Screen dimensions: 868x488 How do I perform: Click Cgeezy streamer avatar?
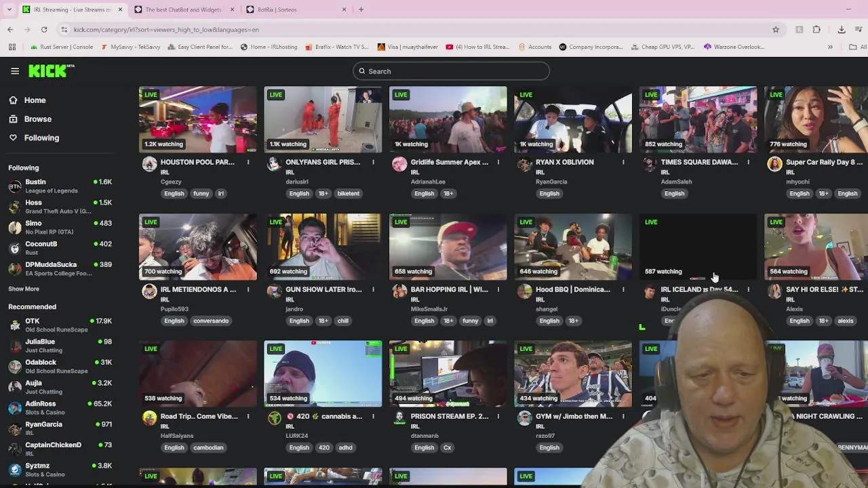click(149, 164)
